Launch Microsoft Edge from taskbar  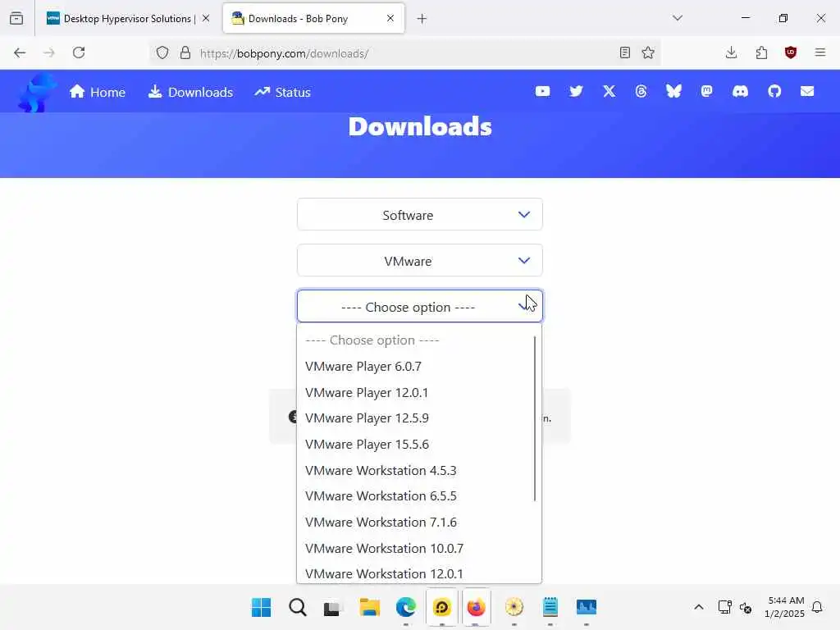tap(405, 608)
